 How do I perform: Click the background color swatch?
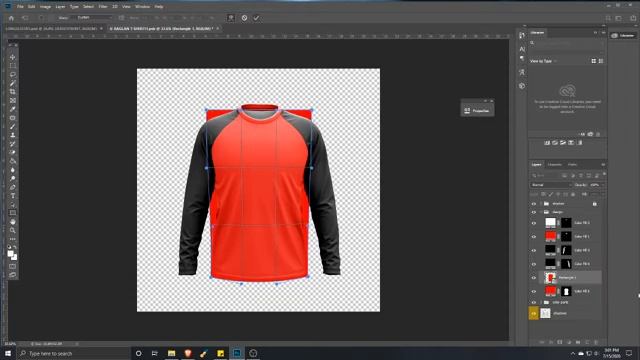pos(15,258)
